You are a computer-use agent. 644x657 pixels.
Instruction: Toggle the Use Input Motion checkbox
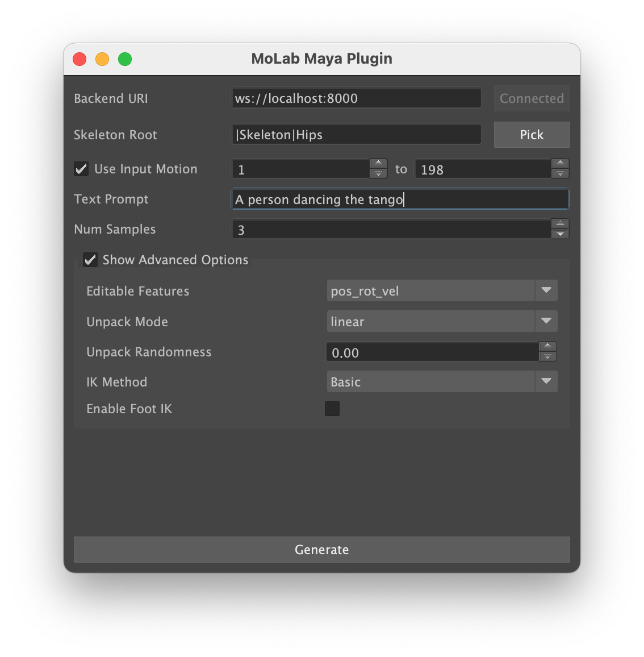81,169
